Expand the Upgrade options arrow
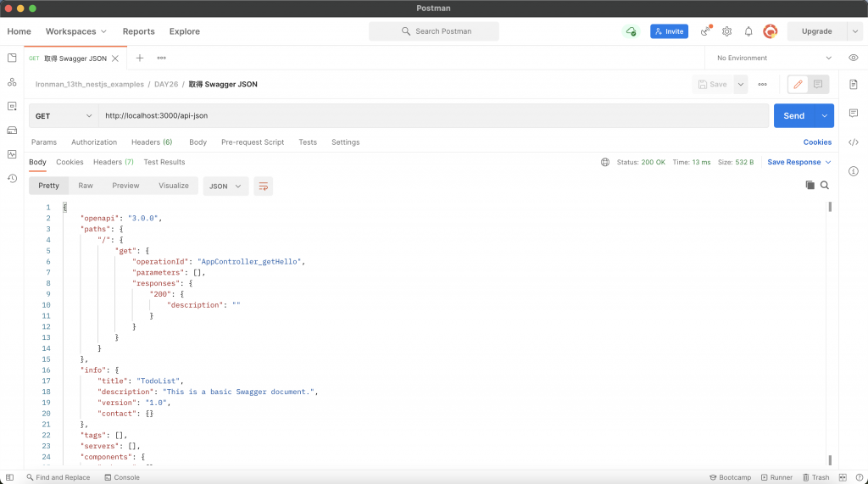This screenshot has width=868, height=484. tap(854, 31)
